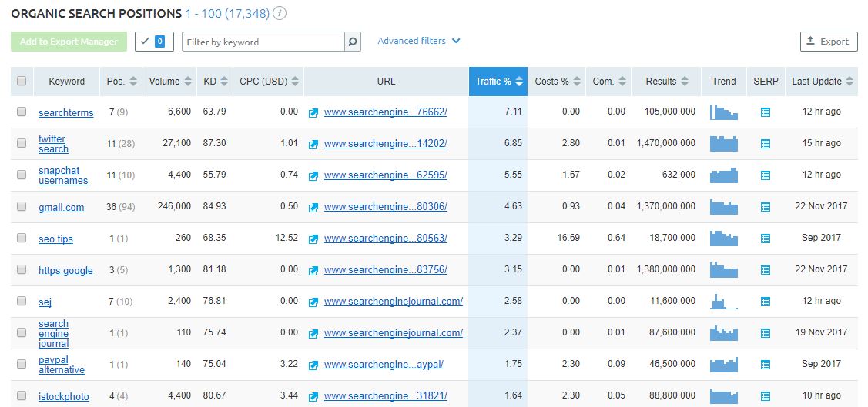This screenshot has height=407, width=868.
Task: Tick checkbox for snapchat usernames row
Action: coord(22,175)
